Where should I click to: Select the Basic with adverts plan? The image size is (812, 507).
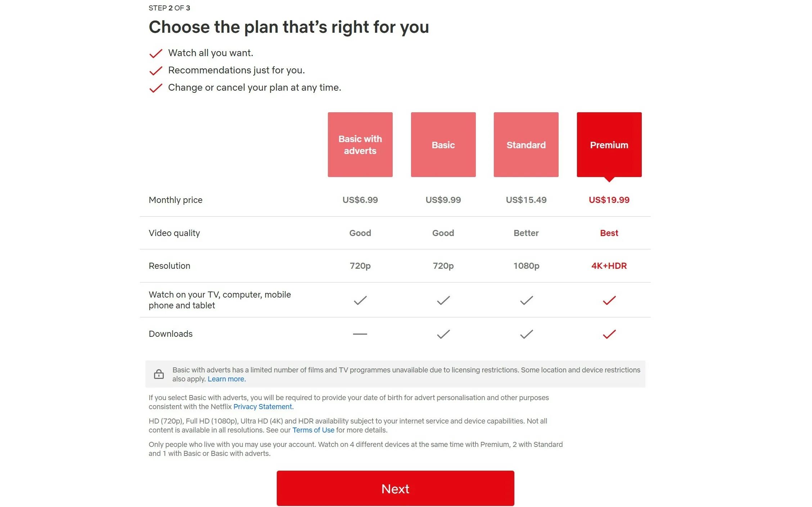(360, 144)
